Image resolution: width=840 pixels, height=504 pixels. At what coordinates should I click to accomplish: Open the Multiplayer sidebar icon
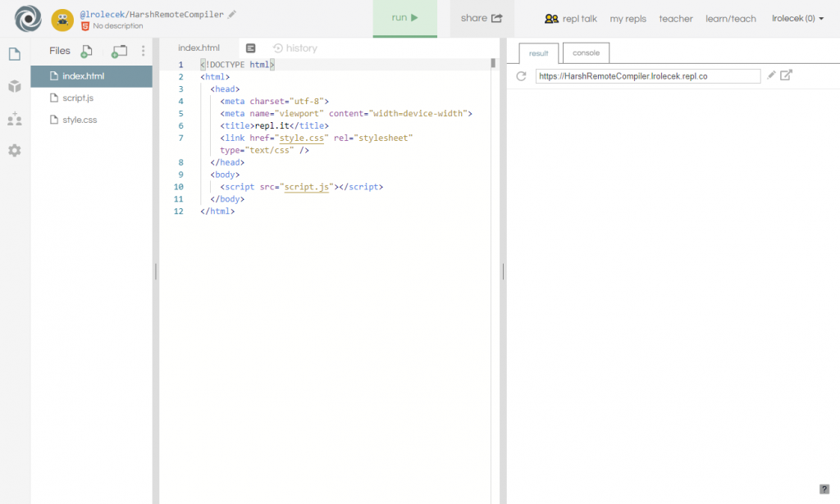14,119
